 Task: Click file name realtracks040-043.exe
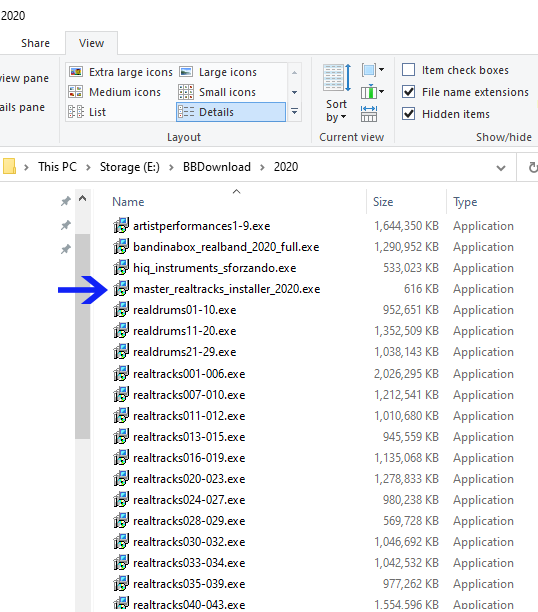(189, 605)
